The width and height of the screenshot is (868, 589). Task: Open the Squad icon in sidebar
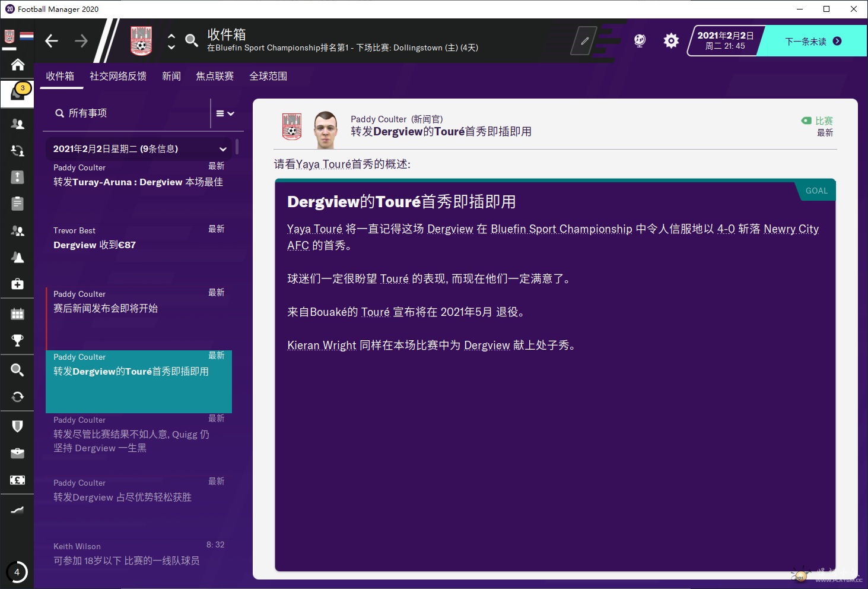point(17,123)
